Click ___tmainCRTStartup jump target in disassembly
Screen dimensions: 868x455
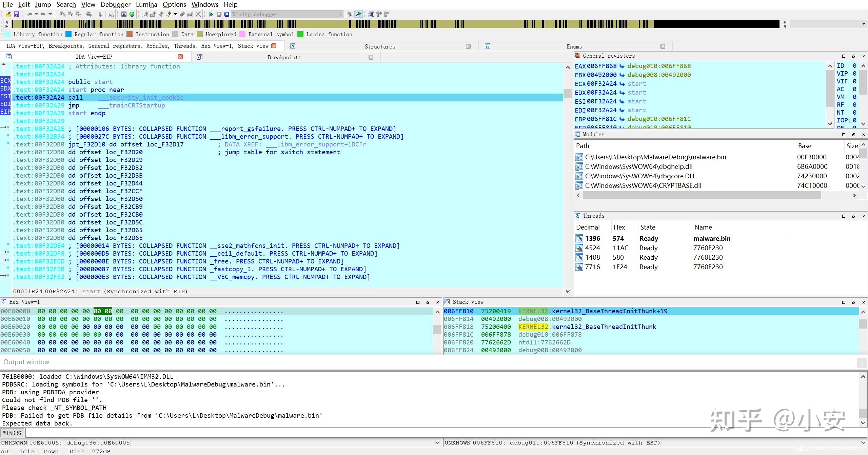point(137,105)
